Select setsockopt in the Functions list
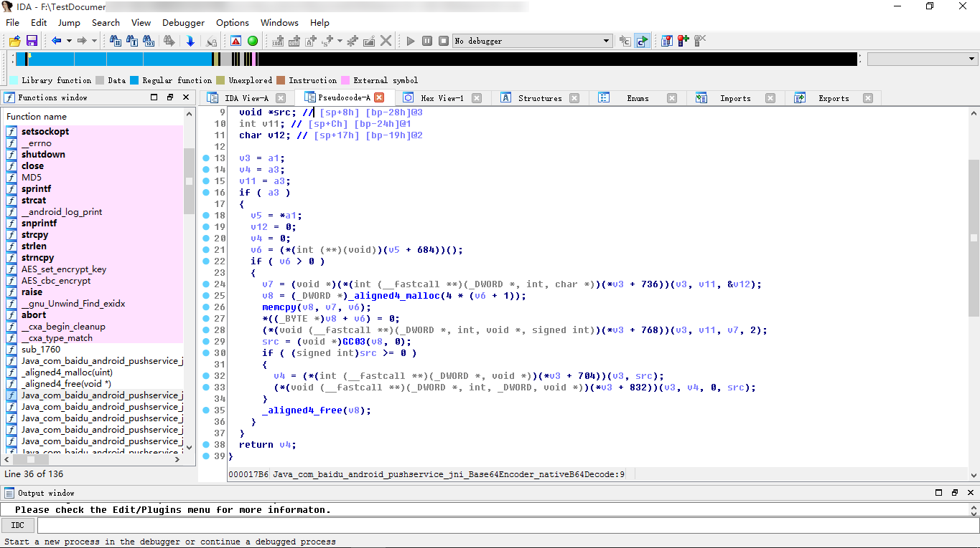 tap(45, 131)
